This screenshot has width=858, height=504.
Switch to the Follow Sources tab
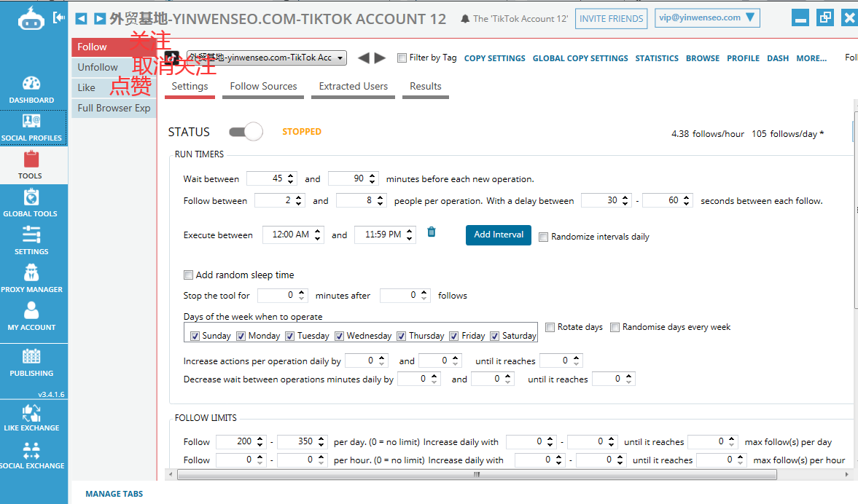(263, 86)
